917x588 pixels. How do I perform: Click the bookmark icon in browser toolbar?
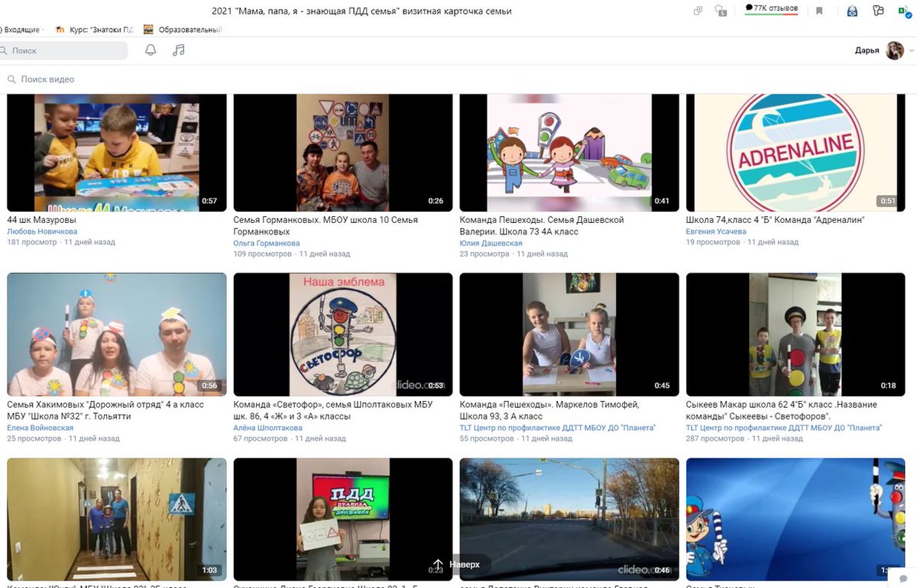(x=819, y=11)
